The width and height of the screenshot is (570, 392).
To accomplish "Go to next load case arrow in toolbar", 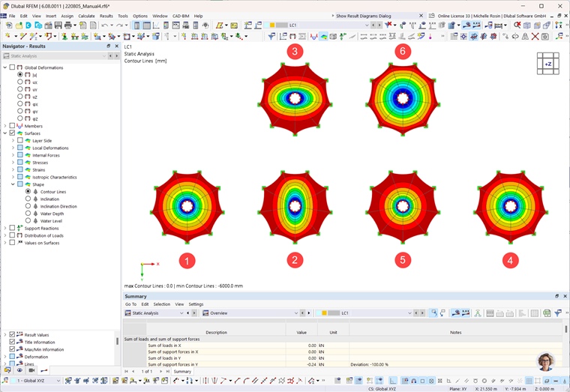I will click(x=379, y=25).
